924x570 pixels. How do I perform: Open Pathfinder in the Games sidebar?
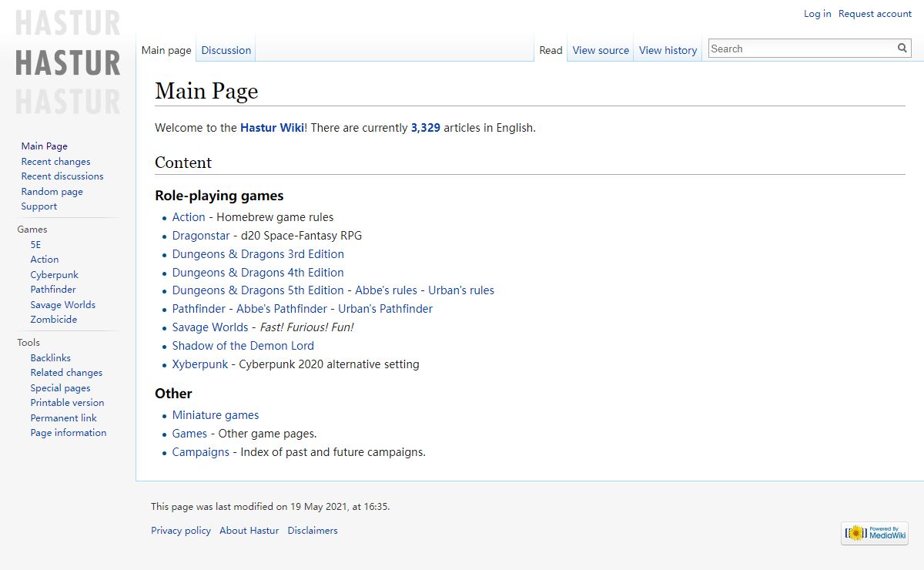pos(53,290)
